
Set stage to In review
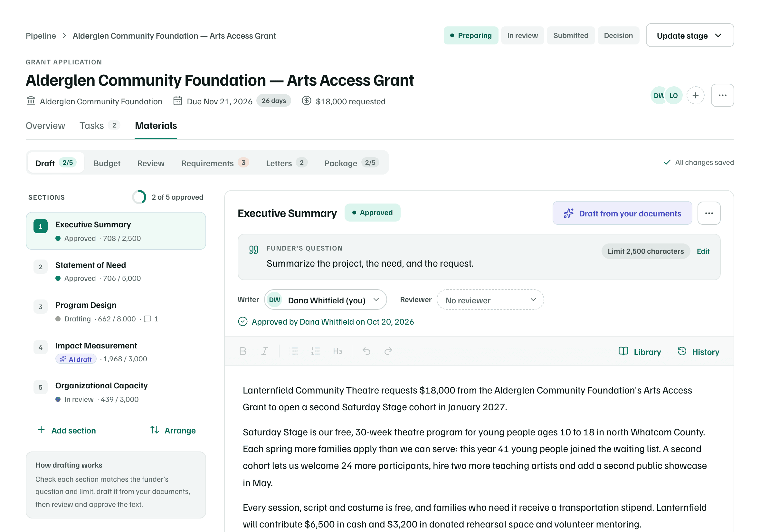pos(522,35)
